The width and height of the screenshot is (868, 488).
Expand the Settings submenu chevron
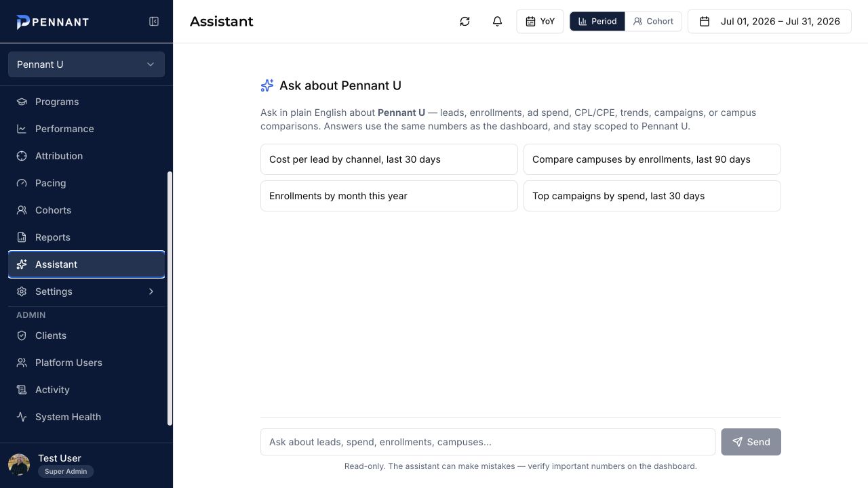click(151, 291)
